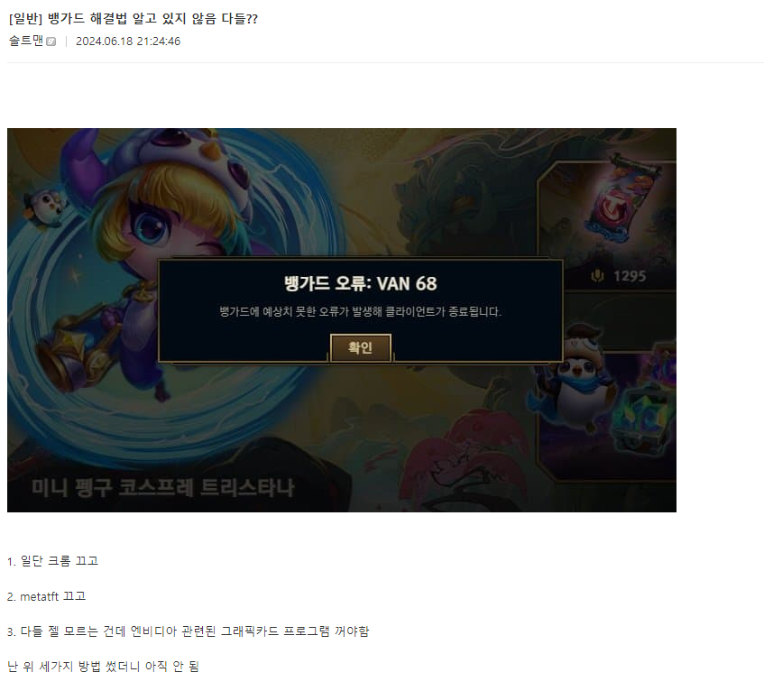
Task: Click the currency icon beside 1295
Action: click(x=597, y=276)
